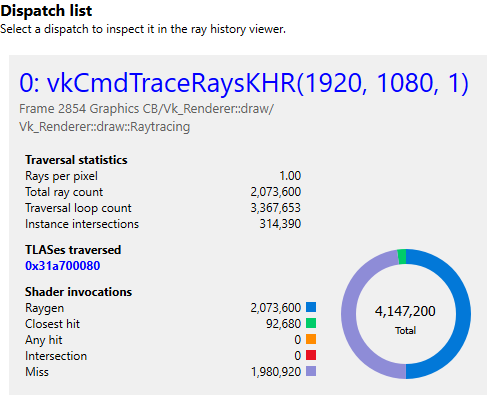Image resolution: width=496 pixels, height=403 pixels.
Task: Click the 4,147,200 Total donut center
Action: click(405, 317)
